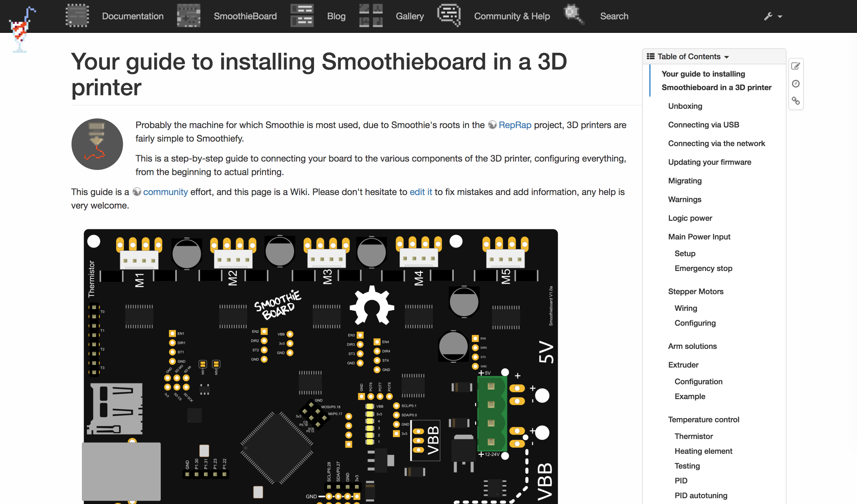Screen dimensions: 857x504
Task: Jump to Emergency stop subsection
Action: [703, 268]
